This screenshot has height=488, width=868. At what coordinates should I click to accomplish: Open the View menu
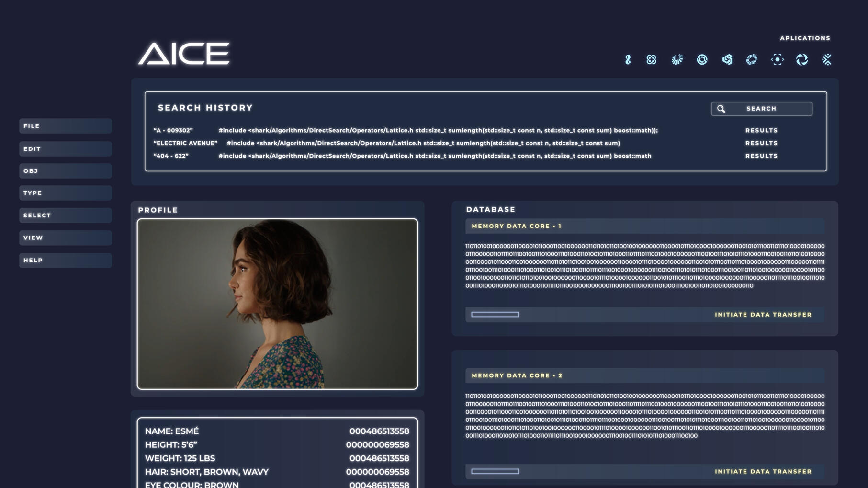coord(65,238)
